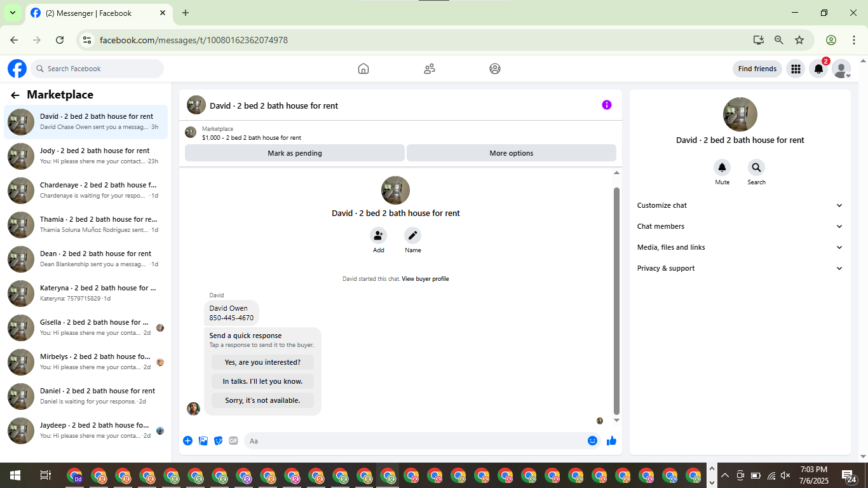Choose the sticker icon in composer
868x488 pixels.
coord(219,441)
